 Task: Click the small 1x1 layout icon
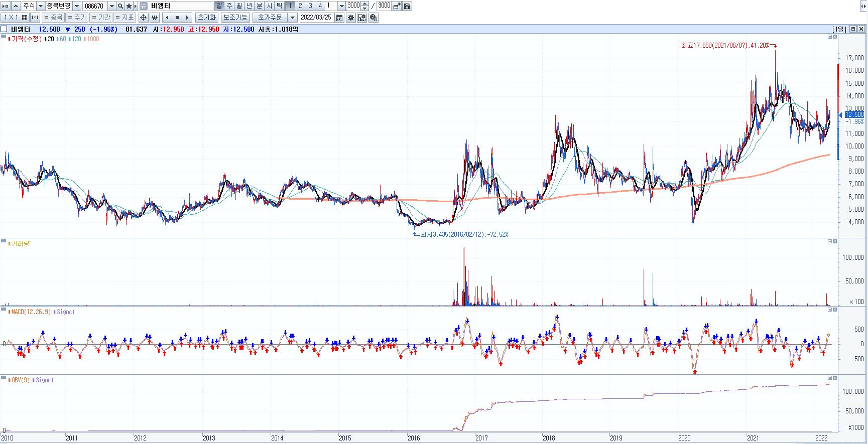(35, 18)
